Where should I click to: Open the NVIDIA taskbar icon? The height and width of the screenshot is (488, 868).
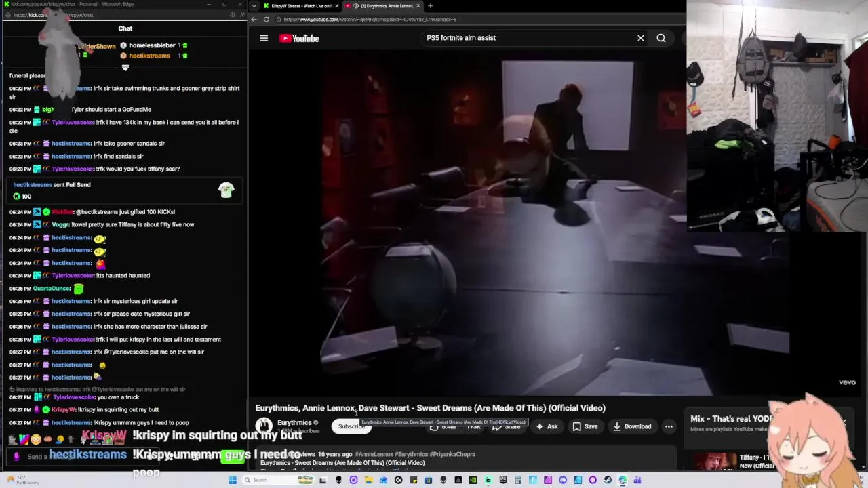[473, 480]
